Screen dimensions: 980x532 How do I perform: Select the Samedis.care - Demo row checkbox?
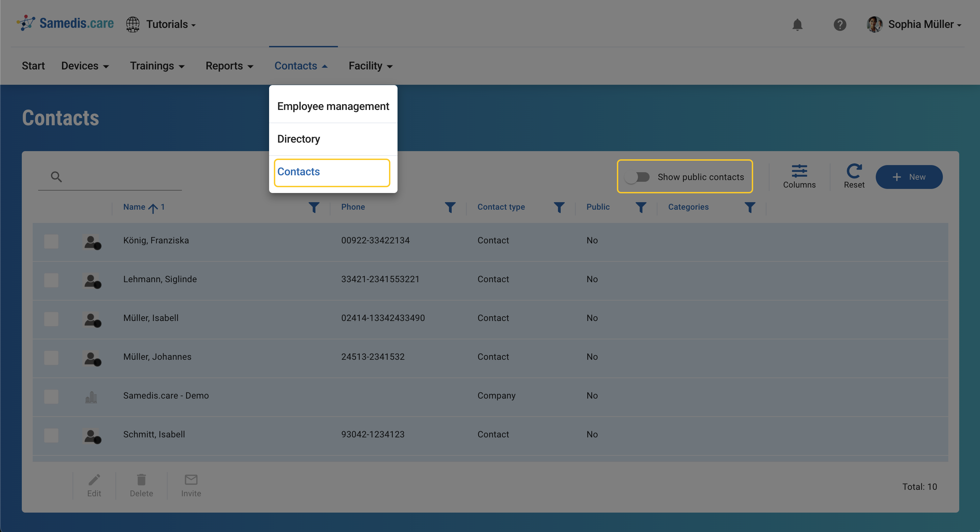coord(51,396)
